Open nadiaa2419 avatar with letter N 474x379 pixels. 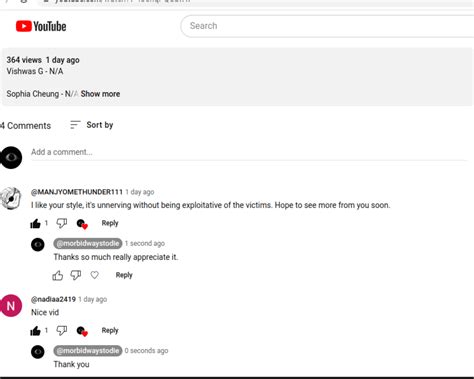pos(11,305)
